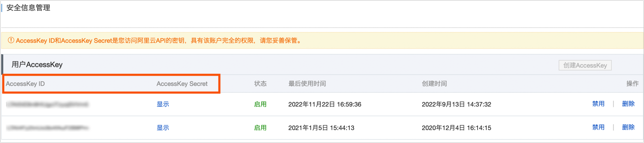This screenshot has width=644, height=143.
Task: Click the second row's blurred AccessKey ID
Action: pyautogui.click(x=47, y=128)
